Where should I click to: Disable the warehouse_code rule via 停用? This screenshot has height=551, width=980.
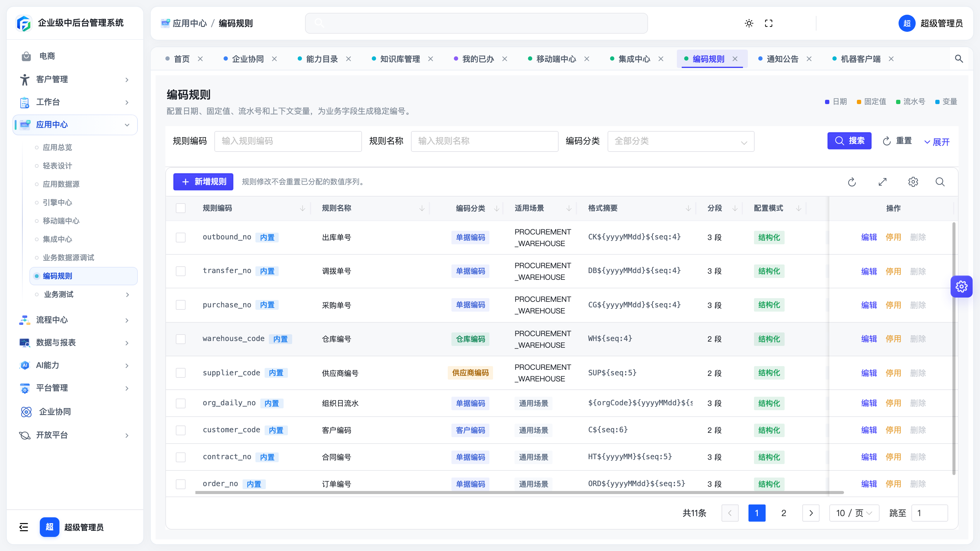coord(893,339)
